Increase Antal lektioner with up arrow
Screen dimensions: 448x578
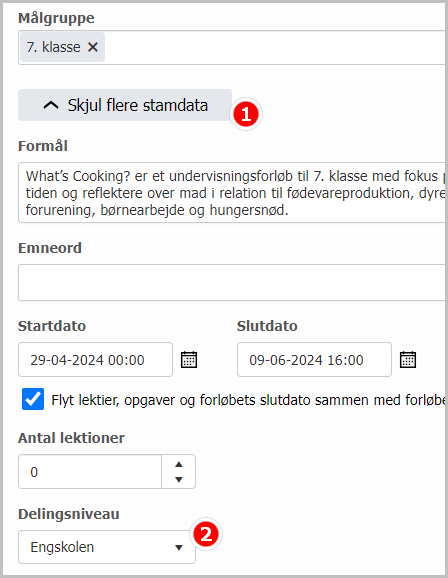[179, 464]
